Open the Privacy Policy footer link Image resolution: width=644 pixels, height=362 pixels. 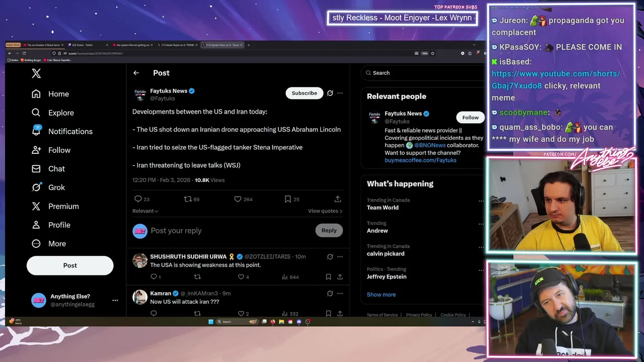coord(419,315)
